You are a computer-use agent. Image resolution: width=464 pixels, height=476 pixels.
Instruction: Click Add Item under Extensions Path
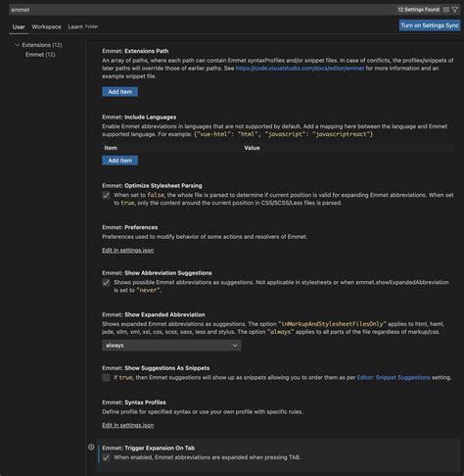click(x=120, y=92)
